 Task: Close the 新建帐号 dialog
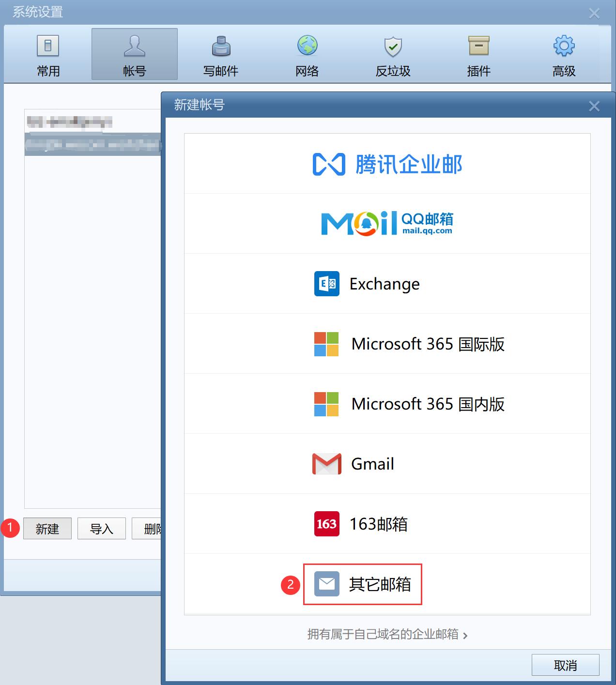coord(594,106)
